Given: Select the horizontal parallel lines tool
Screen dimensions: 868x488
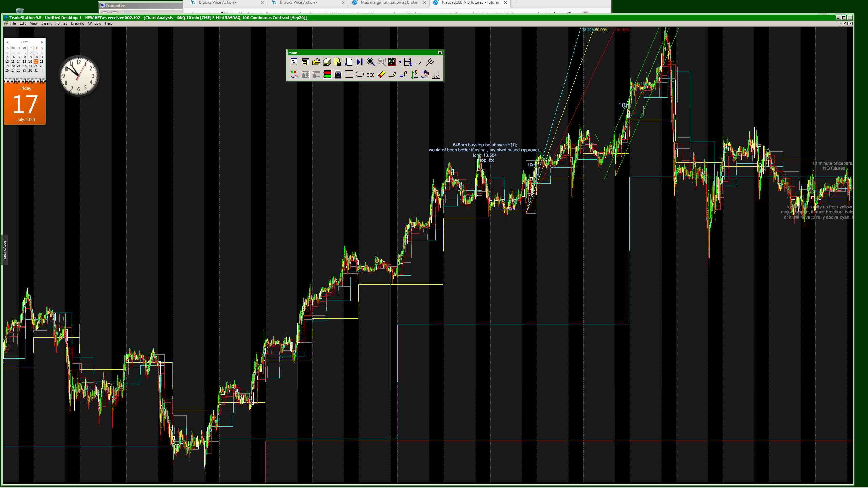Looking at the screenshot, I should click(x=349, y=74).
